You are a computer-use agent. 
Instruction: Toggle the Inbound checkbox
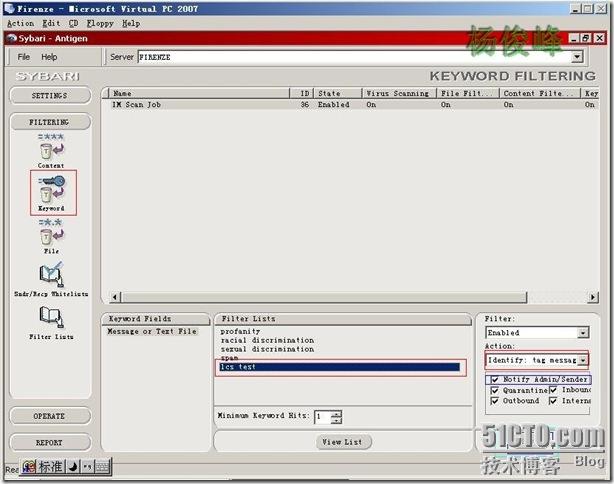pyautogui.click(x=553, y=390)
